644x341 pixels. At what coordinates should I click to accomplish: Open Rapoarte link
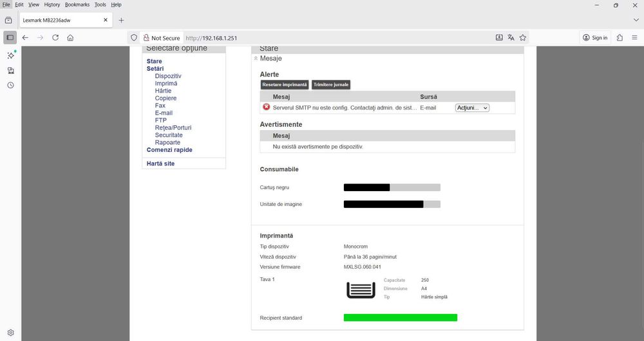(x=167, y=142)
